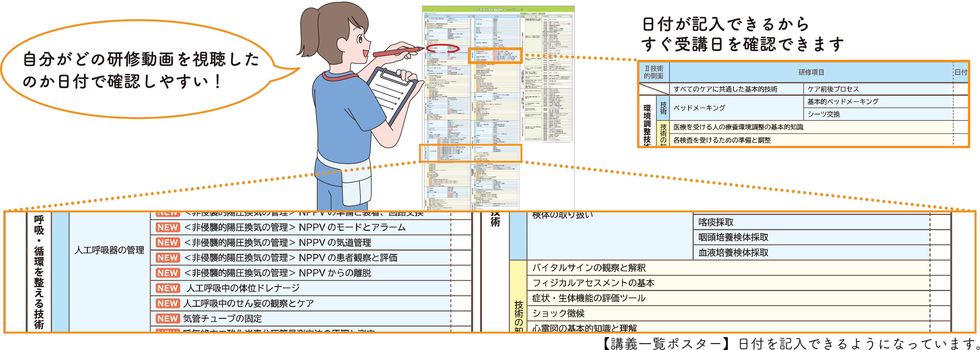Click the NEW badge beside 人工呼吸中の体位ドレナージ
Viewport: 980px width, 350px height.
click(168, 288)
